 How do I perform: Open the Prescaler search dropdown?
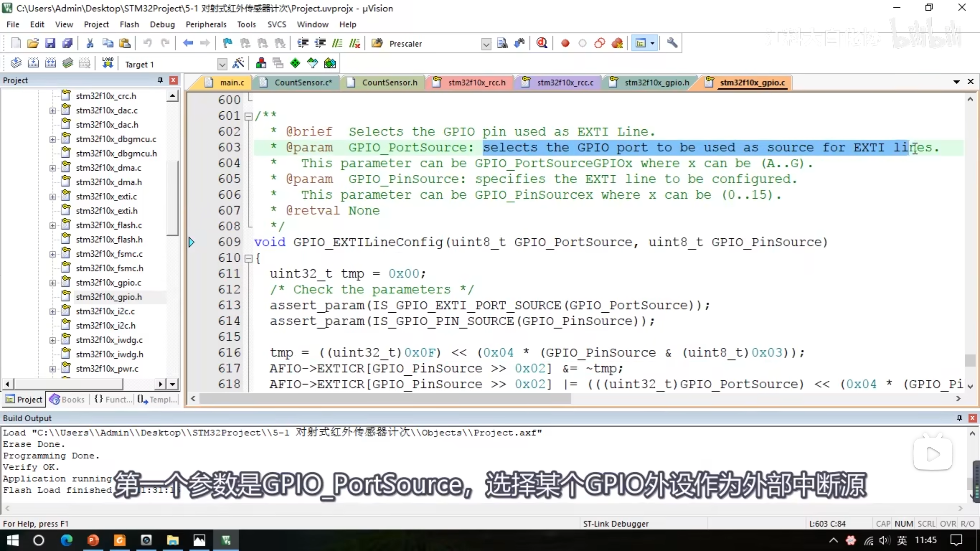click(x=486, y=44)
